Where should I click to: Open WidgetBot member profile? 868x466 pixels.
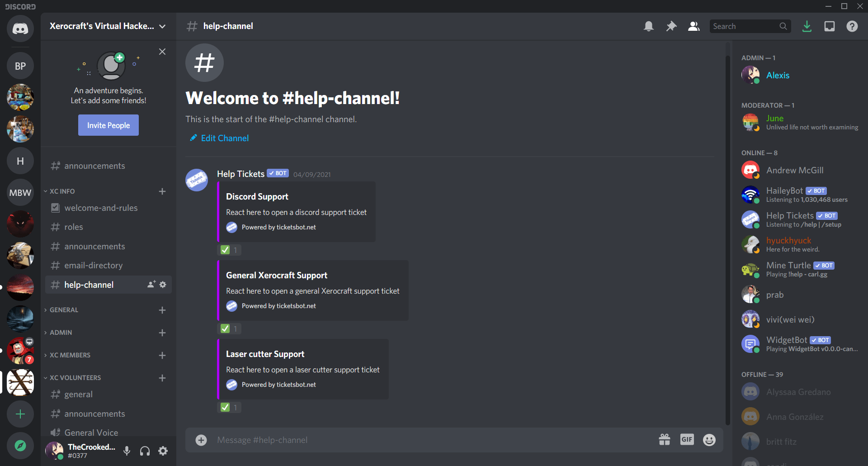800,344
